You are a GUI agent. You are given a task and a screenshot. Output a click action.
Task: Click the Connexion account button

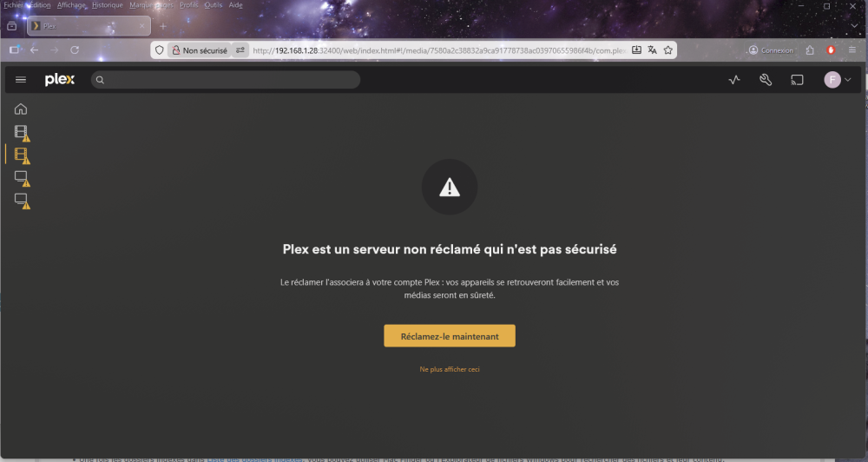(771, 49)
